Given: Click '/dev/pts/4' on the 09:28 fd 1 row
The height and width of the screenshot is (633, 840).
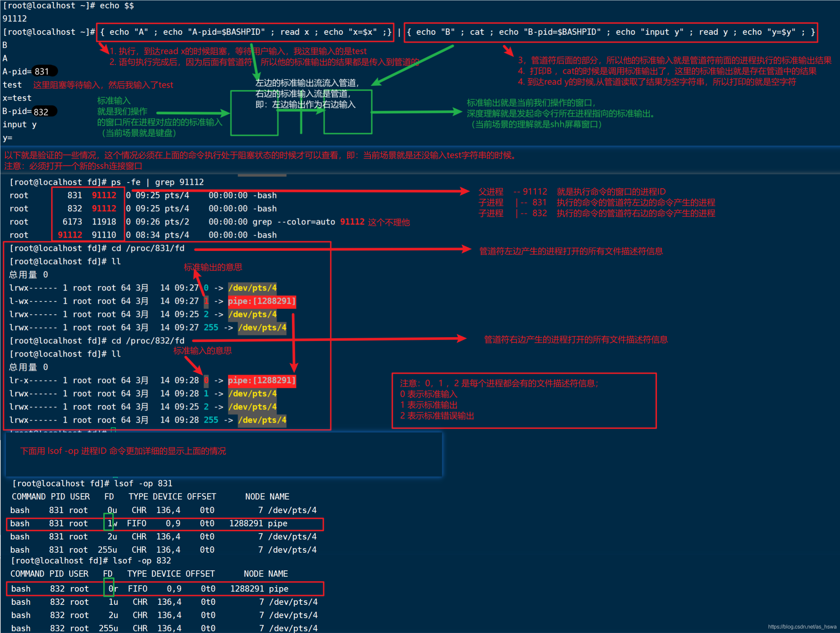Looking at the screenshot, I should [253, 394].
